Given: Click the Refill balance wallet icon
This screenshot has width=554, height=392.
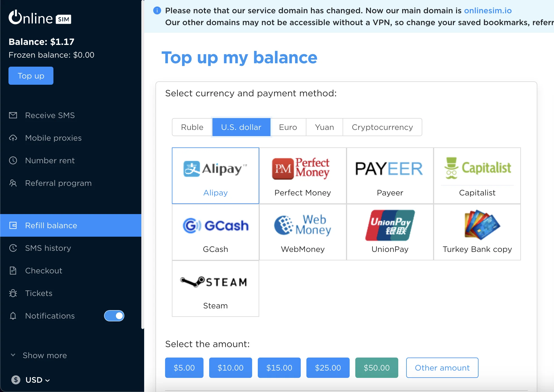Looking at the screenshot, I should click(x=13, y=225).
